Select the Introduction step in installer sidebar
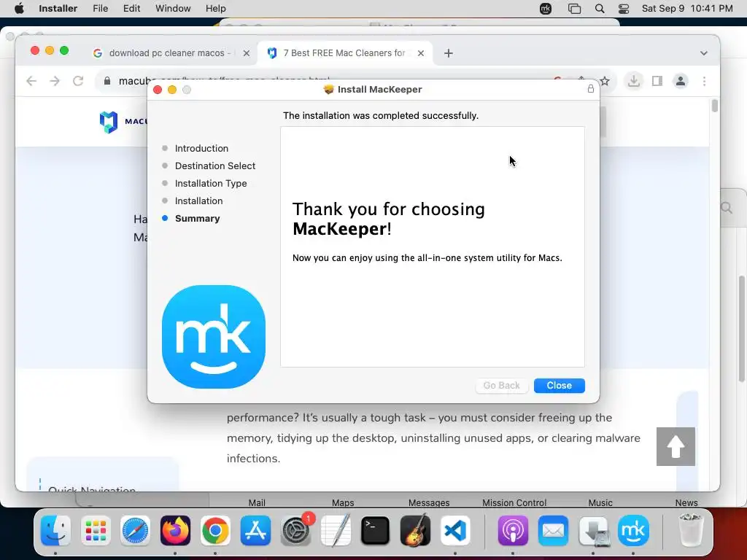The image size is (747, 560). 201,148
